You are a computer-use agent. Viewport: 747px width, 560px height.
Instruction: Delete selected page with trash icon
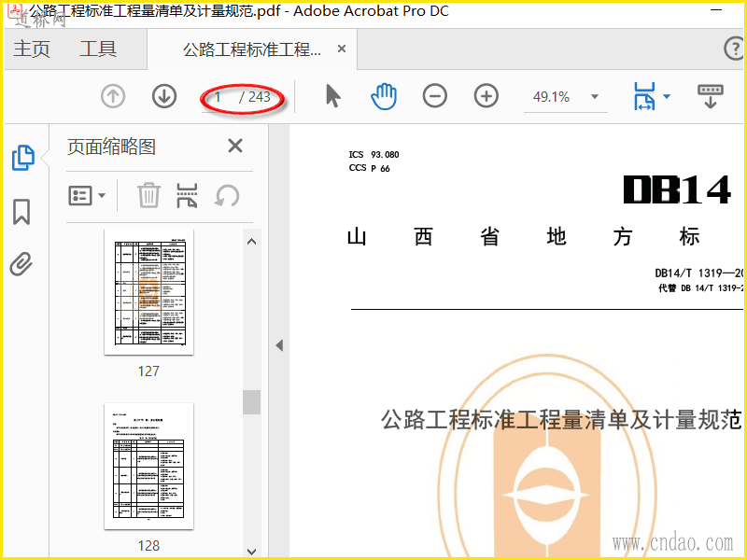coord(148,195)
